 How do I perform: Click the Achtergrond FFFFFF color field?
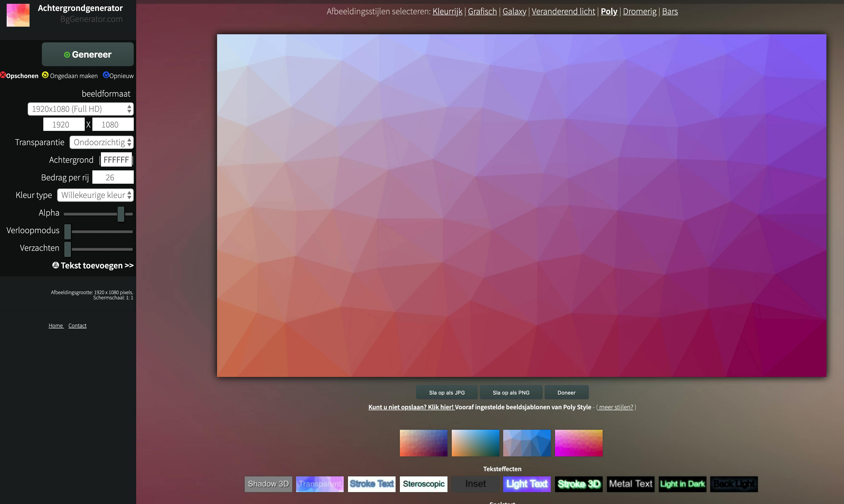pyautogui.click(x=116, y=160)
